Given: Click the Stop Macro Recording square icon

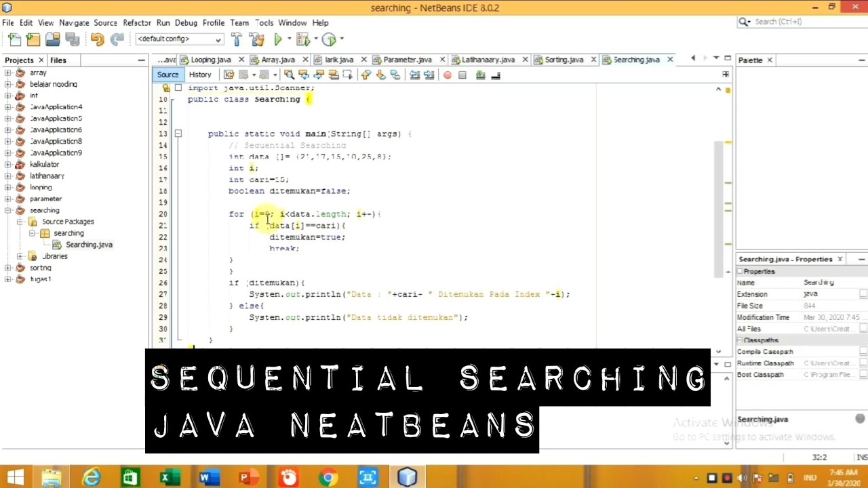Looking at the screenshot, I should pyautogui.click(x=462, y=75).
